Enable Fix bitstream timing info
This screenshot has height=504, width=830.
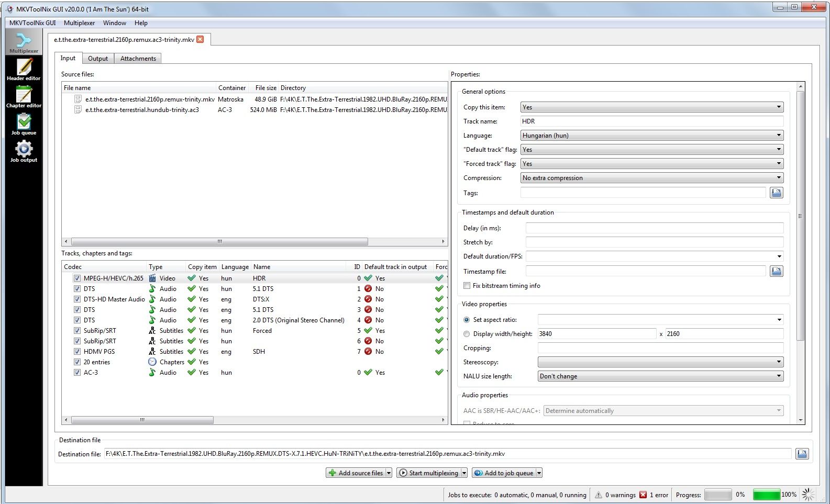(467, 286)
